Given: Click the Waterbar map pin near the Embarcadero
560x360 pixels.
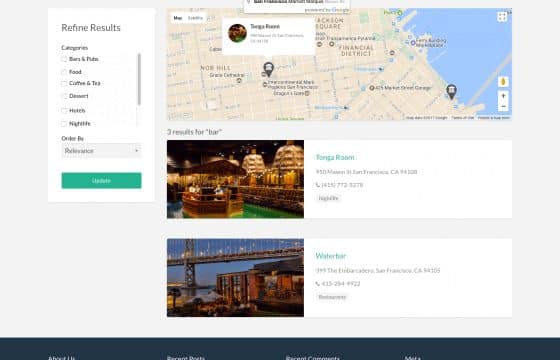Looking at the screenshot, I should coord(451,92).
